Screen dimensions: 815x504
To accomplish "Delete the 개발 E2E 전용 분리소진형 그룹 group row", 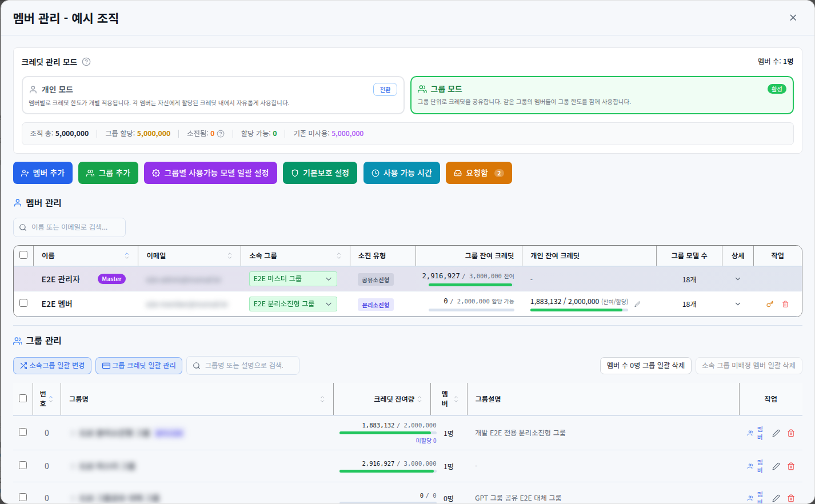I will [791, 433].
